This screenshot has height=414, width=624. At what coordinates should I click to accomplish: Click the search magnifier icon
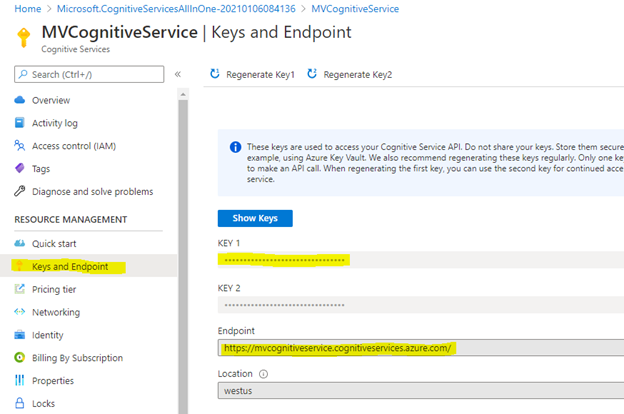[x=23, y=74]
